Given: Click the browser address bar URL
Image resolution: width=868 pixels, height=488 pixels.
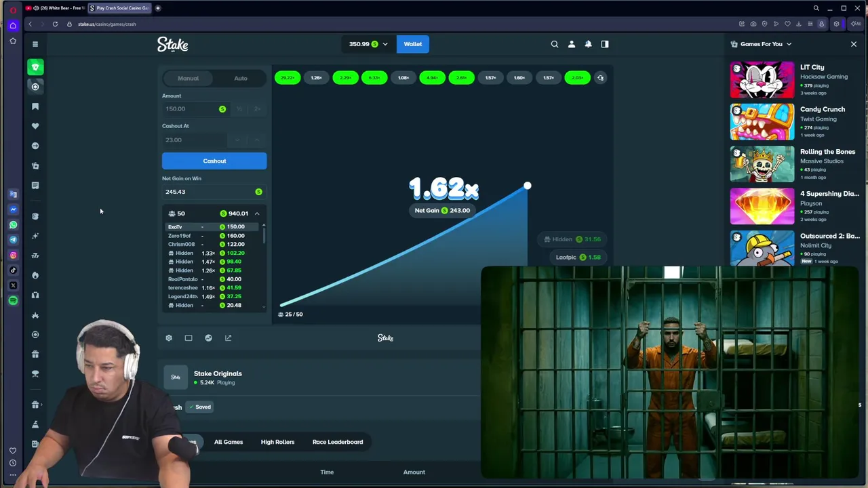Looking at the screenshot, I should (x=107, y=24).
